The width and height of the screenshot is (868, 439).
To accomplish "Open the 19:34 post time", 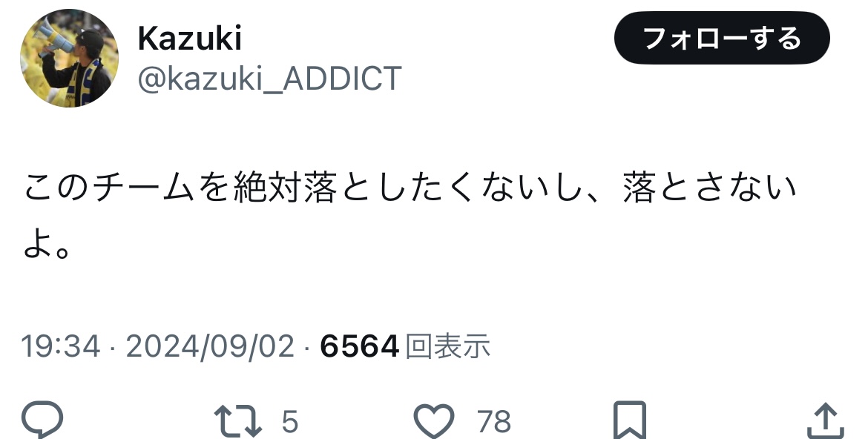I will coord(61,346).
